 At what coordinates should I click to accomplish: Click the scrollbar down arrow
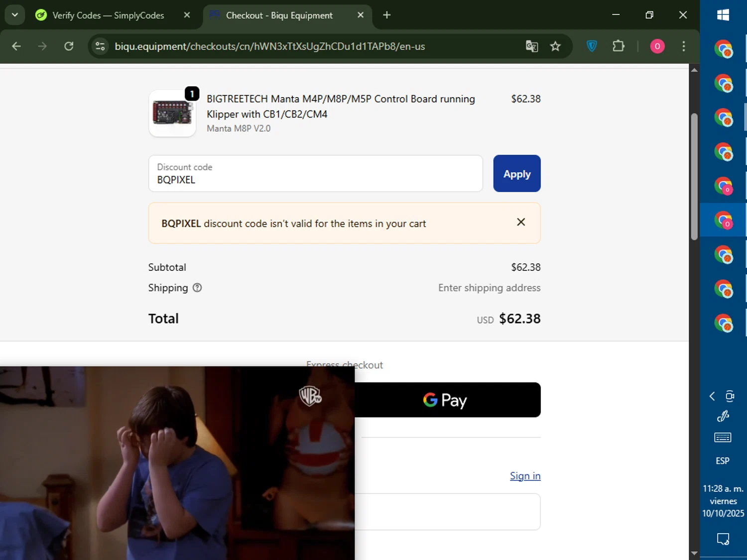click(694, 553)
